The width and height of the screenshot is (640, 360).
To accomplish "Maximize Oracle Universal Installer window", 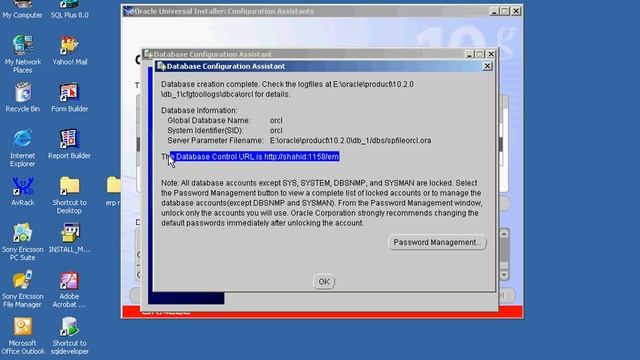I will pos(505,11).
